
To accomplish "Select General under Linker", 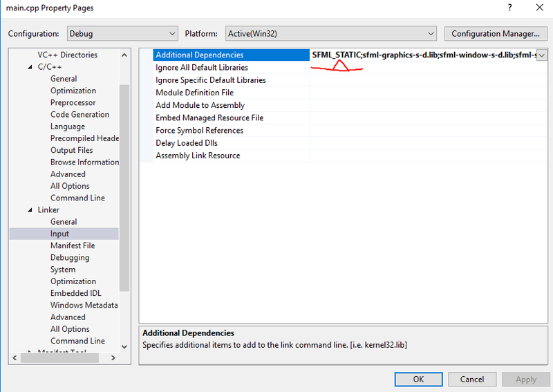I will coord(64,222).
